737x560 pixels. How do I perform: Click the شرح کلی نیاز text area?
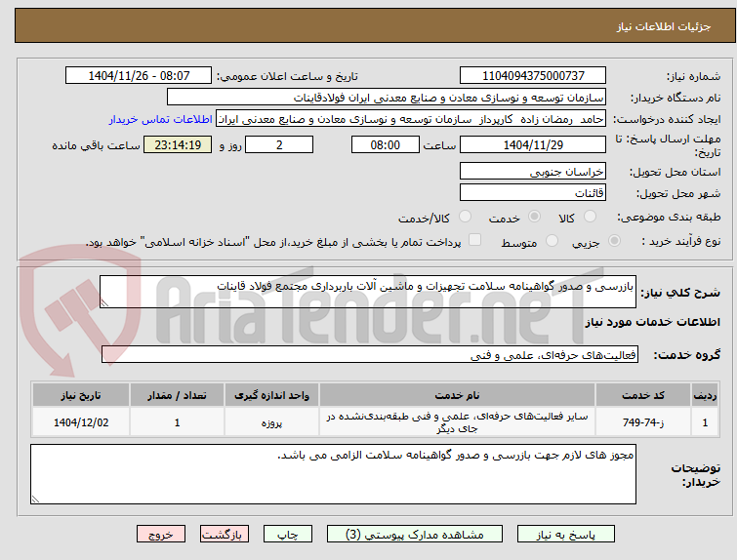(x=368, y=292)
